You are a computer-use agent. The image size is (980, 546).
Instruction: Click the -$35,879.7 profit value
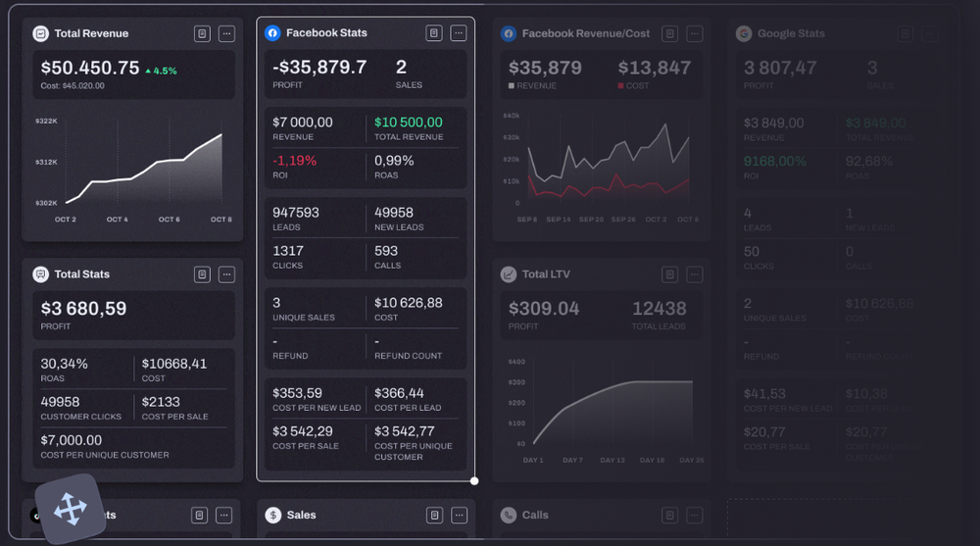pos(319,67)
